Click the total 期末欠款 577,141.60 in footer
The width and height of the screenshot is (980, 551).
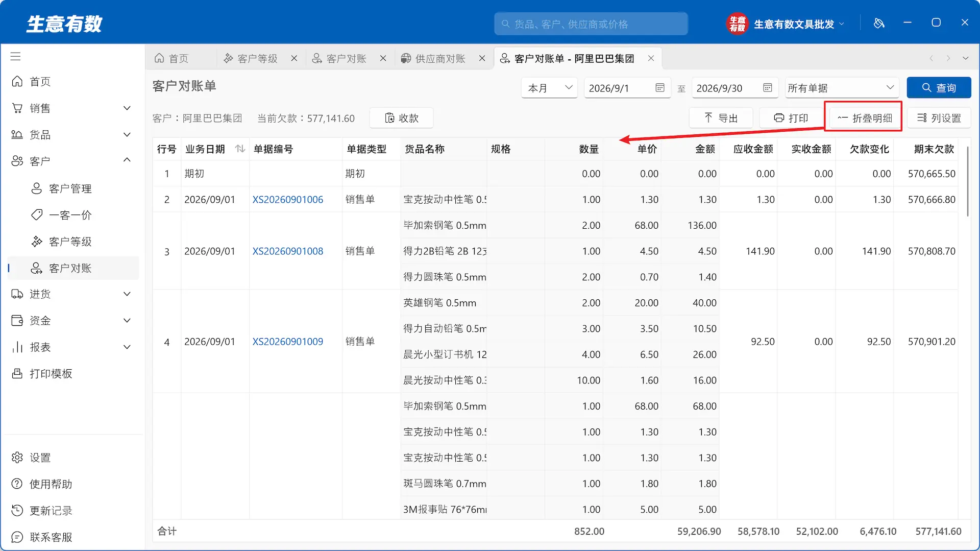tap(938, 531)
